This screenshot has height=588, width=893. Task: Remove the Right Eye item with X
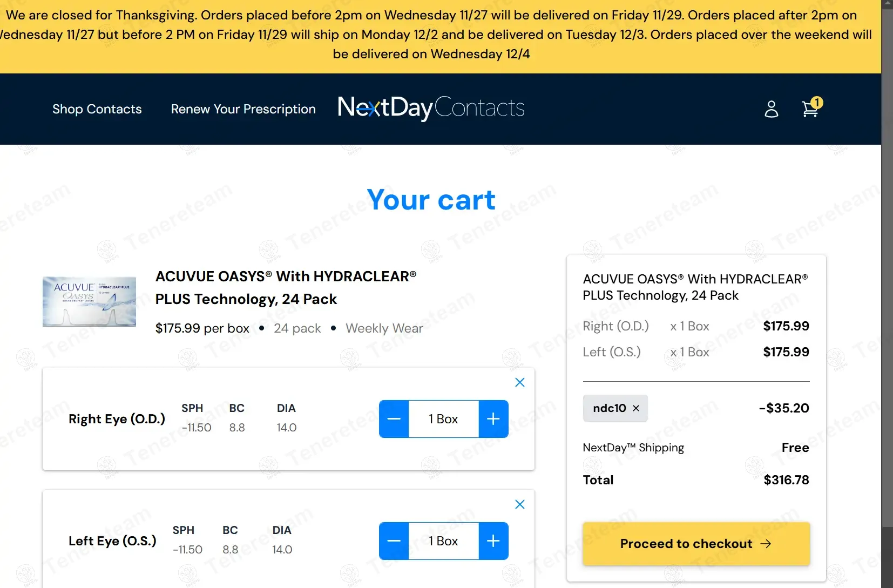[519, 382]
